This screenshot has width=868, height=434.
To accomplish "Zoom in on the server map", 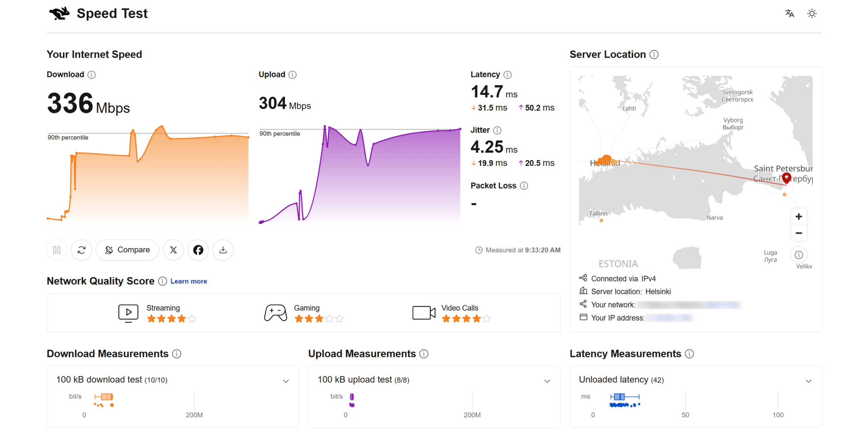I will pyautogui.click(x=798, y=217).
